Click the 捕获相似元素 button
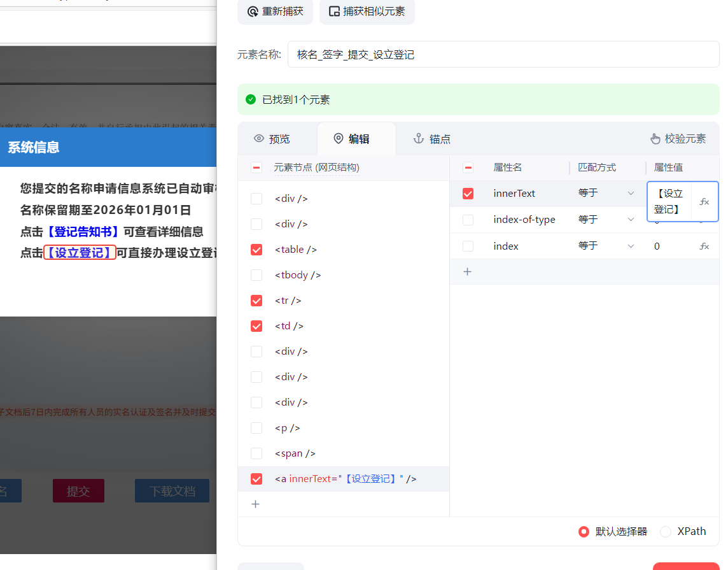The height and width of the screenshot is (570, 728). tap(367, 11)
